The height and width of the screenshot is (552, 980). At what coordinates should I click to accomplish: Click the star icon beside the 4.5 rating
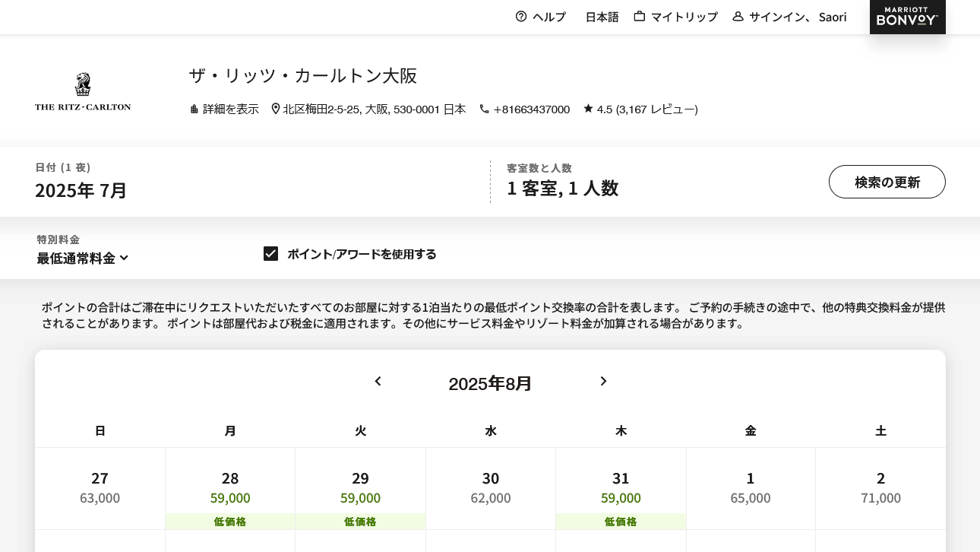pos(588,108)
